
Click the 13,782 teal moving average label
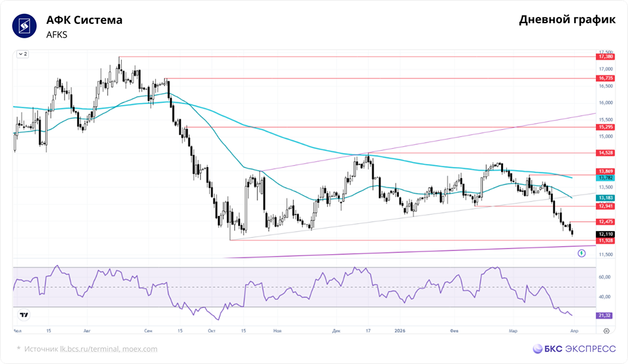coord(605,178)
